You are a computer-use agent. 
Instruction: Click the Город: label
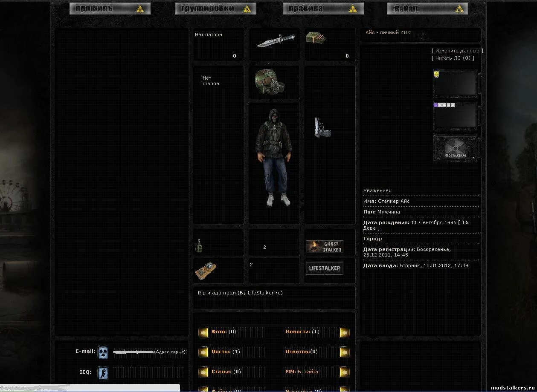373,239
